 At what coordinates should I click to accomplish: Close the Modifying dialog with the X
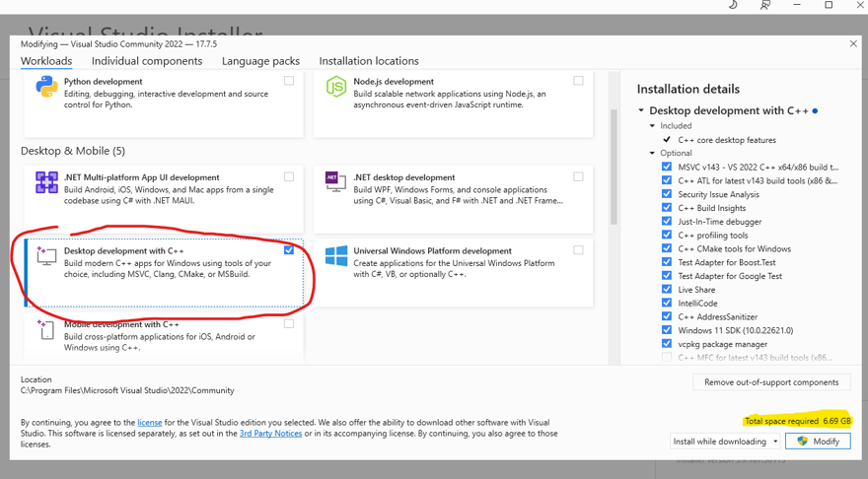coord(853,43)
